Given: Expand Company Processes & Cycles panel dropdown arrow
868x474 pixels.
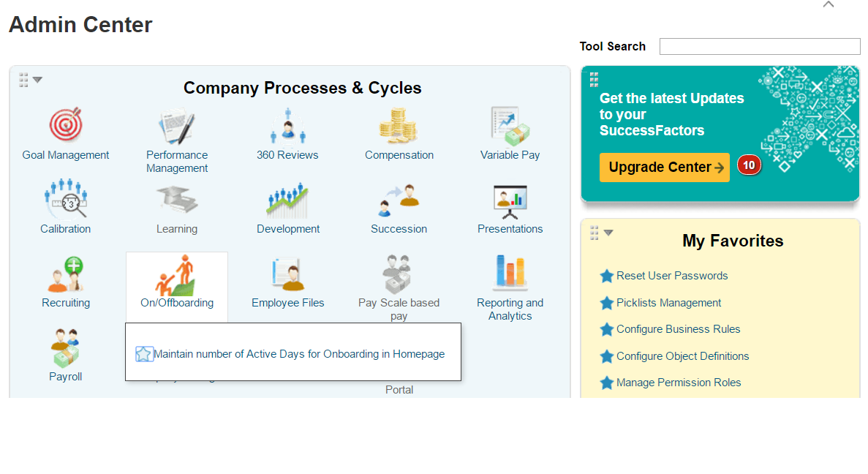Looking at the screenshot, I should [37, 80].
